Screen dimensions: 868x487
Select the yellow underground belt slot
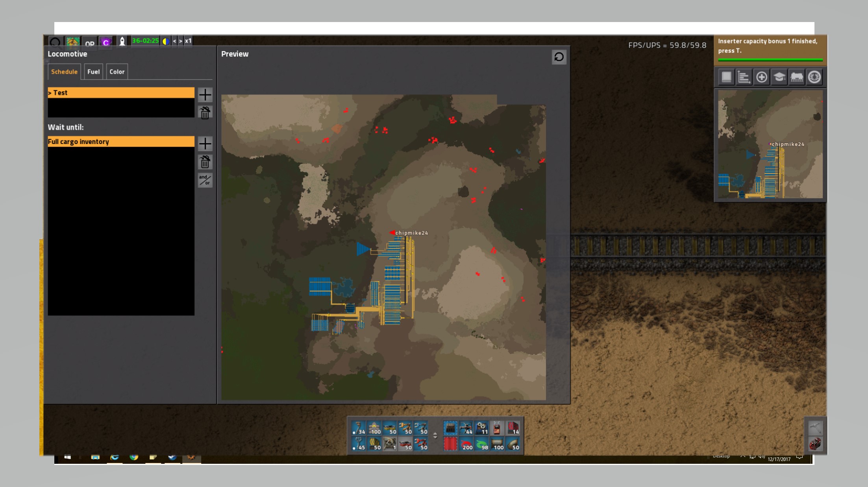[374, 444]
